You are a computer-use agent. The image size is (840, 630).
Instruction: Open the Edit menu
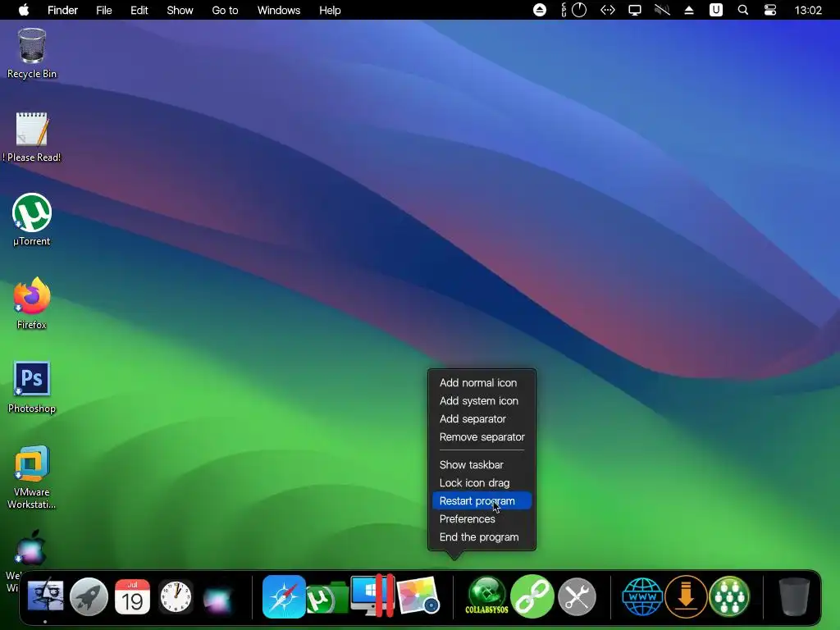[x=139, y=10]
